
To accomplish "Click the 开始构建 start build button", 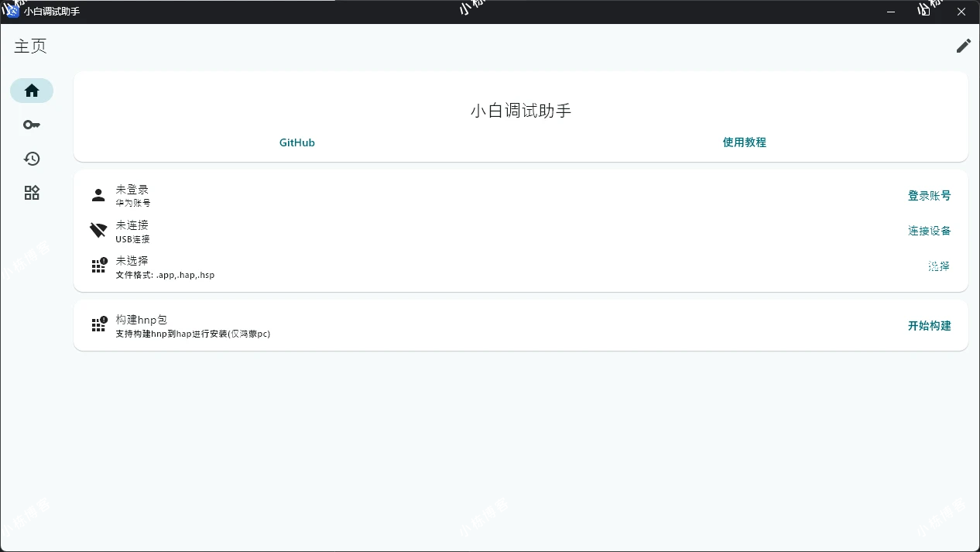I will tap(929, 325).
